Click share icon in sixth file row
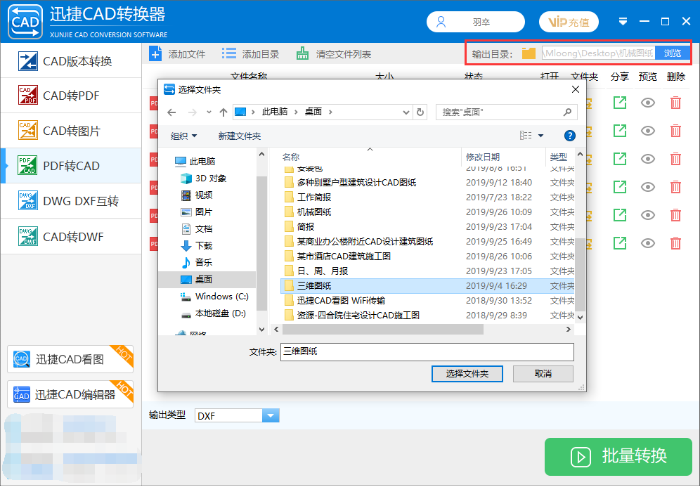The width and height of the screenshot is (700, 486). 620,243
